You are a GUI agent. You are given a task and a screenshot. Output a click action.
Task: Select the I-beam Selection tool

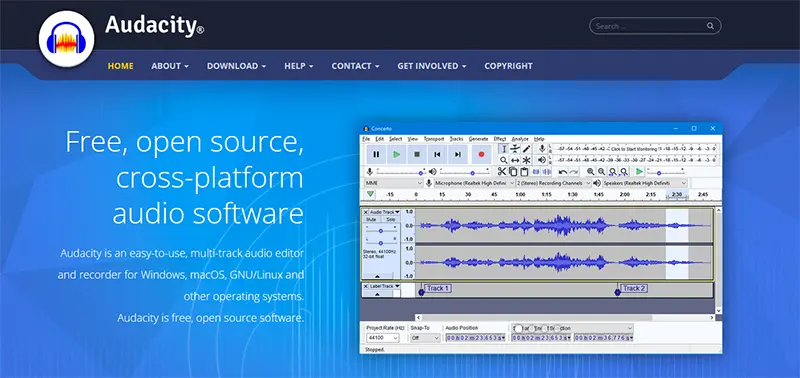point(504,148)
